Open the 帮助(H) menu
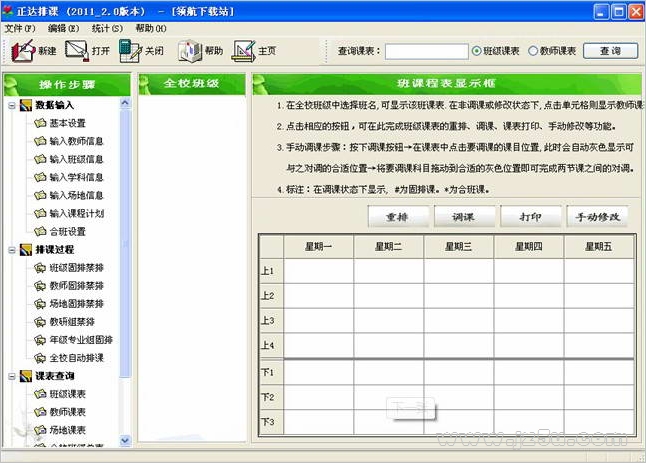Viewport: 646px width, 463px height. point(151,28)
